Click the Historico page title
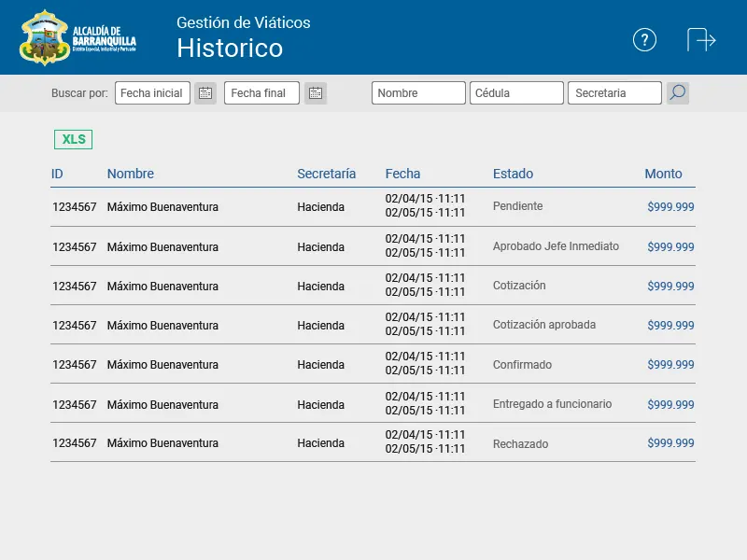This screenshot has height=560, width=747. click(x=230, y=49)
